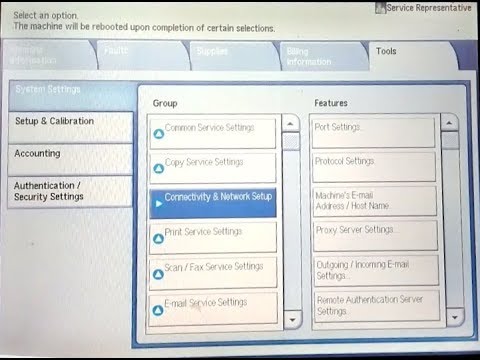Switch to the Supplies tab

pos(235,55)
